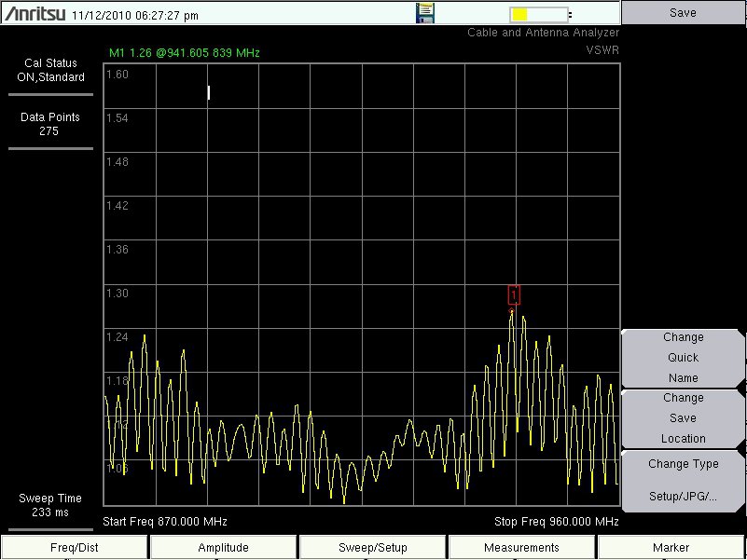The height and width of the screenshot is (560, 747).
Task: Click the 1.54 scale value
Action: click(x=118, y=118)
